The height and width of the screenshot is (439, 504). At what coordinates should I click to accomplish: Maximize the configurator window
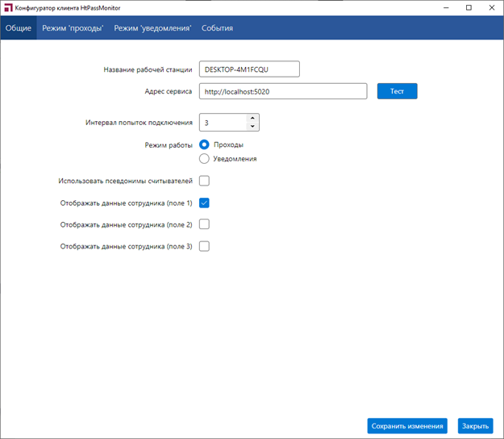click(469, 7)
